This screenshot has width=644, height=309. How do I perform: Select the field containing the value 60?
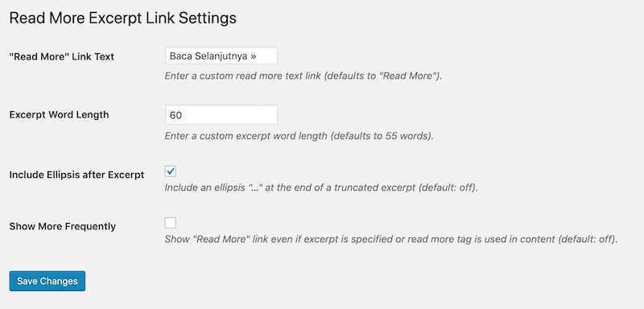click(221, 115)
